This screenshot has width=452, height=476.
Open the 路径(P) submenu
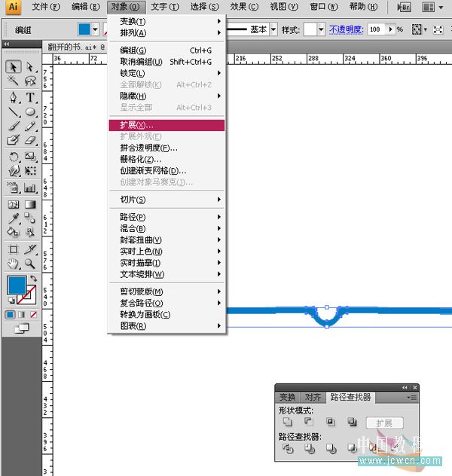[x=166, y=217]
